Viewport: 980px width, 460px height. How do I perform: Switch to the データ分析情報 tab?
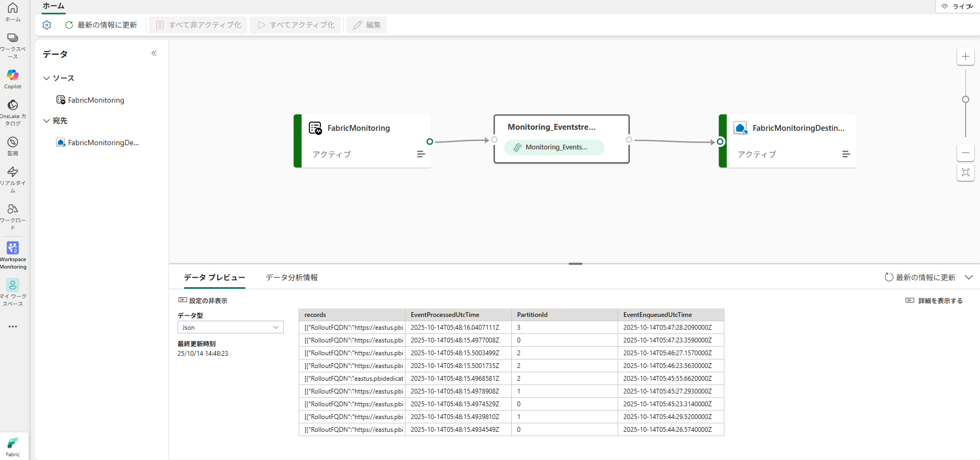[292, 278]
